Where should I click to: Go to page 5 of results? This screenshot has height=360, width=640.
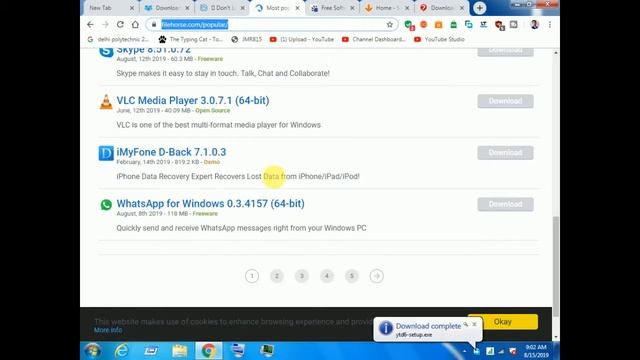tap(351, 276)
